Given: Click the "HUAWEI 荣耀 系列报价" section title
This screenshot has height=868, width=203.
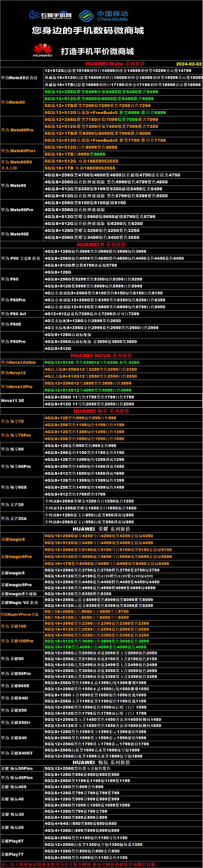Looking at the screenshot, I should coord(101,529).
